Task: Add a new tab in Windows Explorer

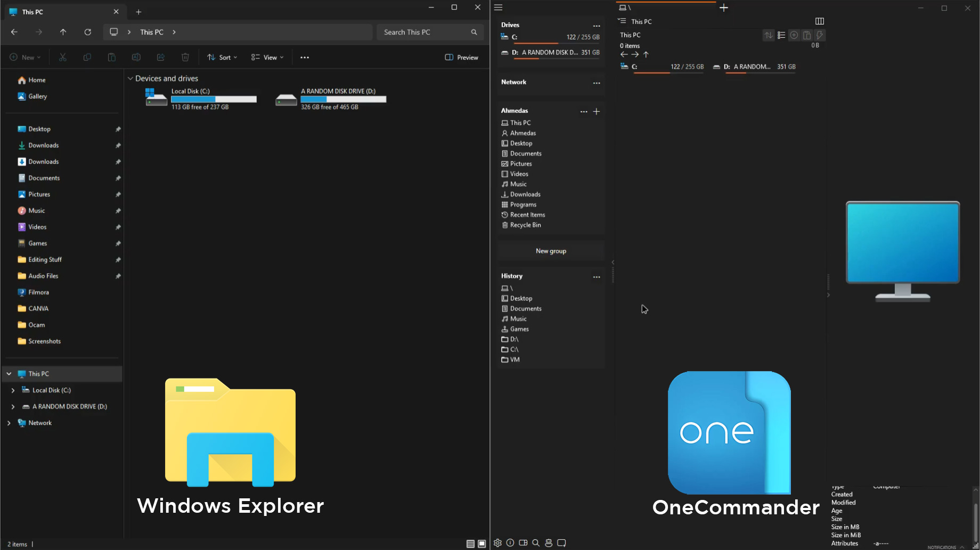Action: tap(138, 12)
